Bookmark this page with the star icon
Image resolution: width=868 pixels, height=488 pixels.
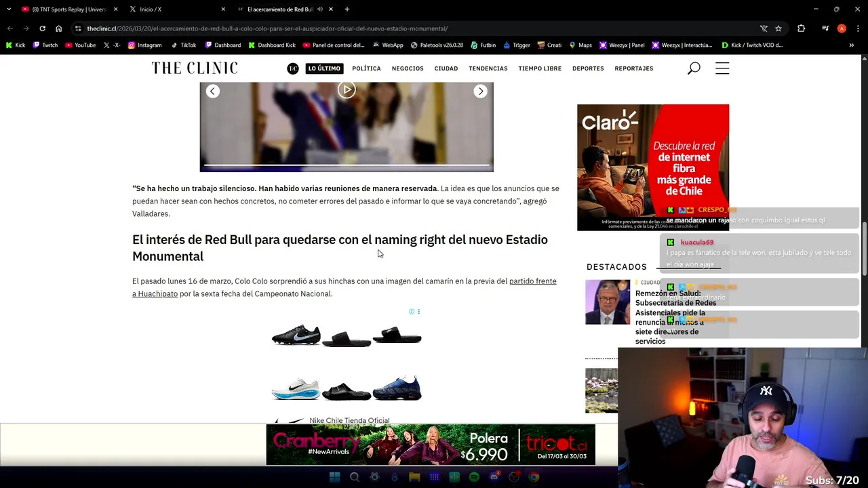(x=778, y=28)
